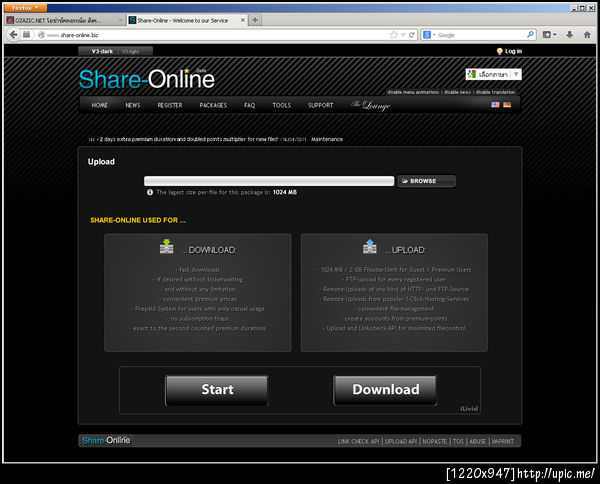This screenshot has width=600, height=484.
Task: Open the SUPPORT menu item
Action: pos(321,105)
